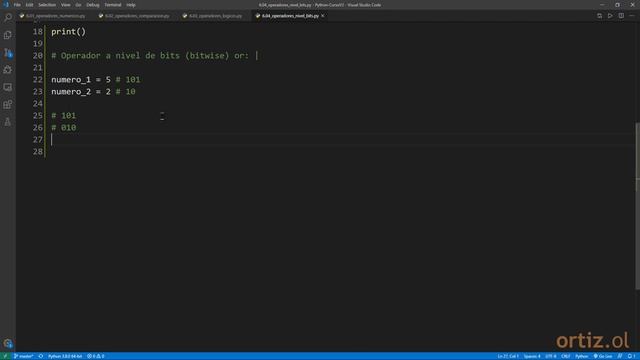Click line number 28 in the gutter
The width and height of the screenshot is (640, 360).
(38, 152)
